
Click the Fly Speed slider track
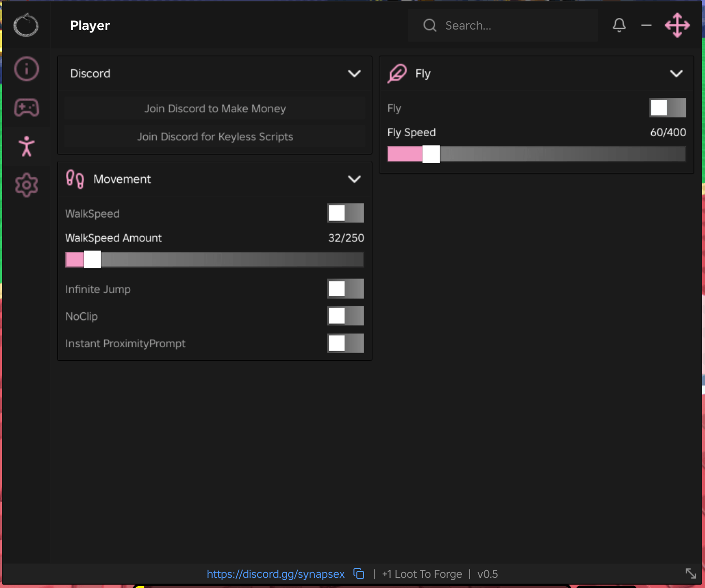click(536, 154)
